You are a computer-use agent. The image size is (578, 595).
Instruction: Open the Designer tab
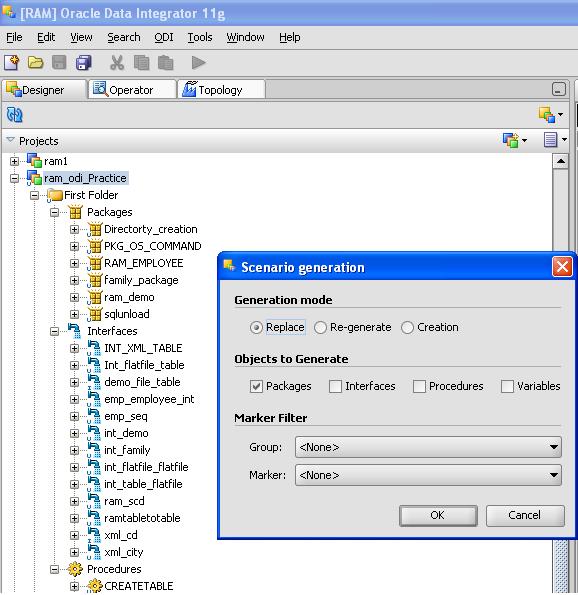(44, 90)
